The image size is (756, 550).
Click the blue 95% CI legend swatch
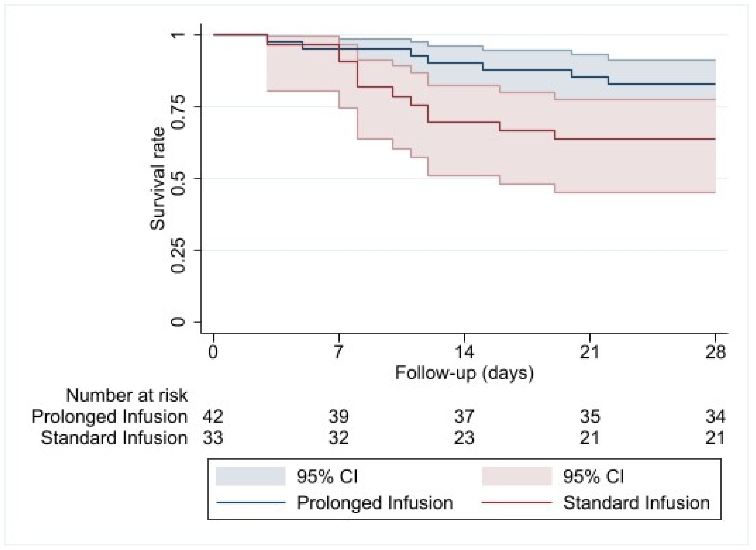[x=251, y=476]
